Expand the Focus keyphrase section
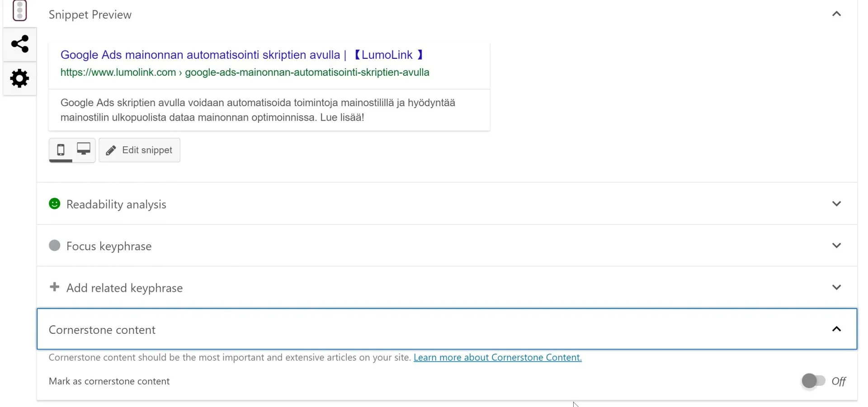Viewport: 868px width, 407px height. click(x=836, y=245)
